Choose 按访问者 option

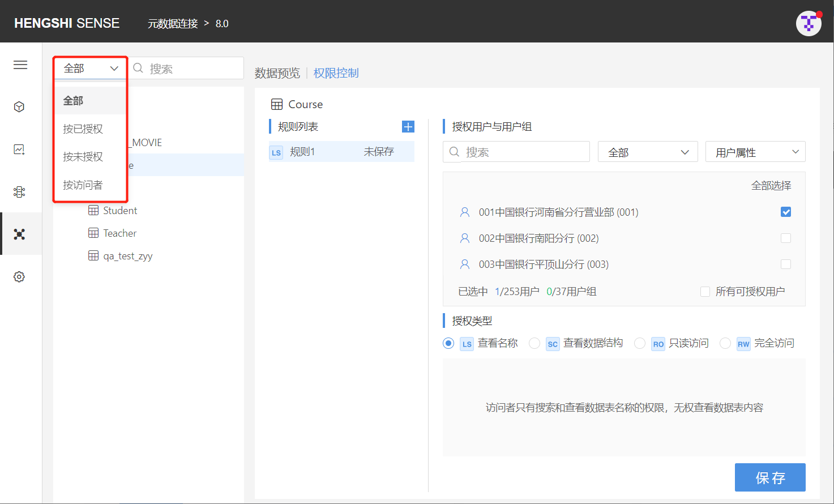coord(89,185)
